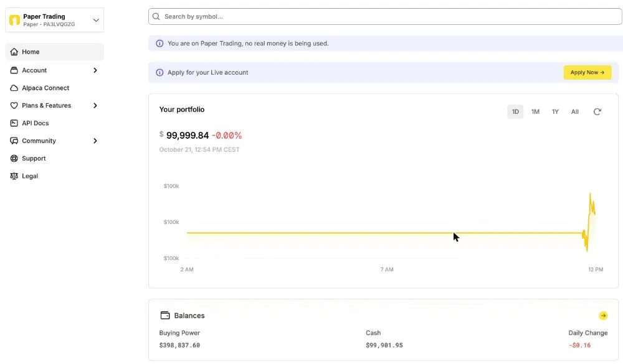Click Cash value $99,901.95
The image size is (623, 364).
(384, 345)
